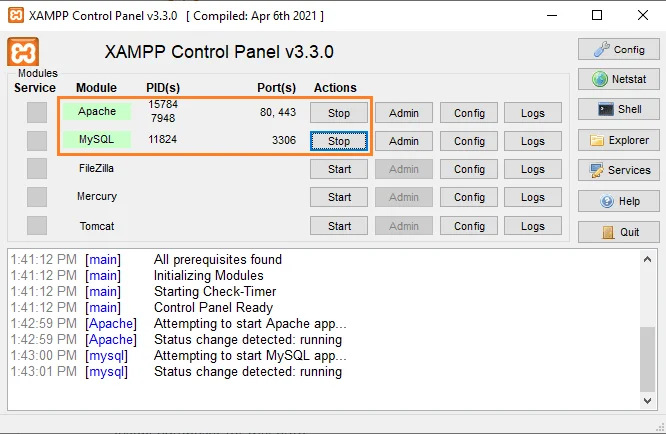Click the XAMPP title bar app icon
The image size is (666, 434).
pos(16,15)
